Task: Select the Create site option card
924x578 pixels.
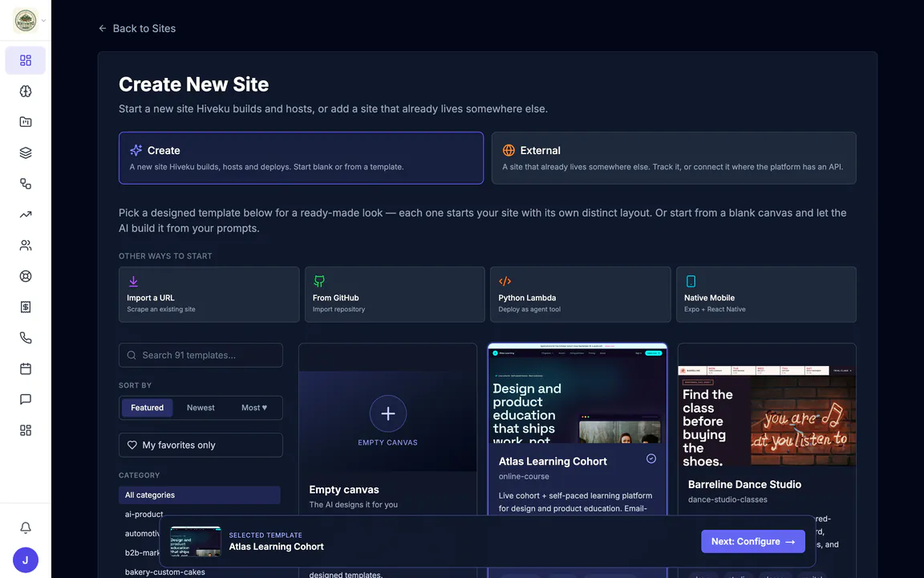Action: 301,158
